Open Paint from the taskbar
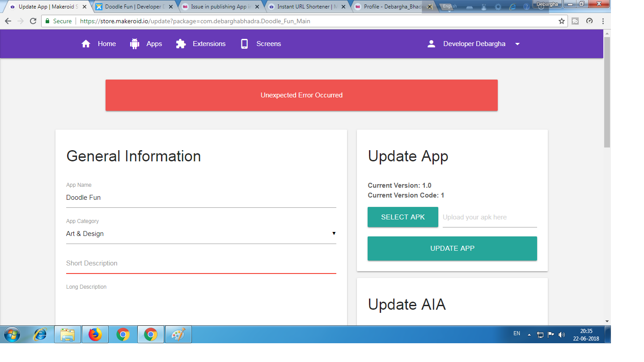 click(x=178, y=334)
